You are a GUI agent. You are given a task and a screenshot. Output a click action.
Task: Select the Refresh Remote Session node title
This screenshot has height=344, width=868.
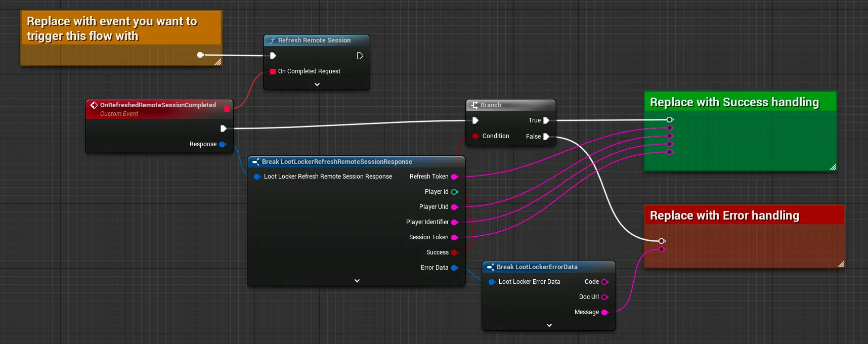click(314, 40)
